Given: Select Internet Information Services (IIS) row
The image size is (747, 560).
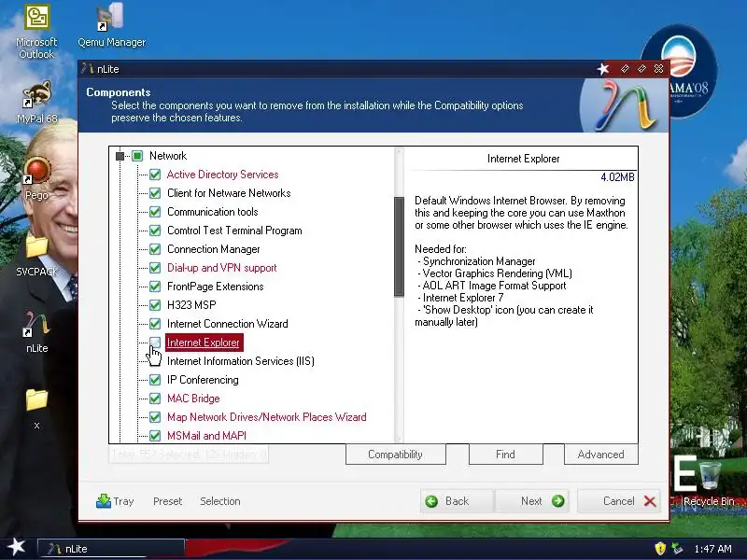Looking at the screenshot, I should (241, 361).
